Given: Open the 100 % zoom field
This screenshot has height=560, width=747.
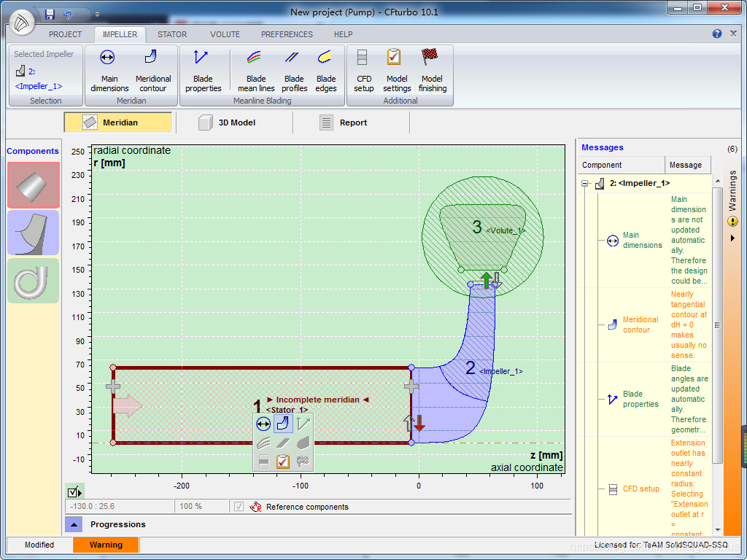Looking at the screenshot, I should click(x=201, y=506).
